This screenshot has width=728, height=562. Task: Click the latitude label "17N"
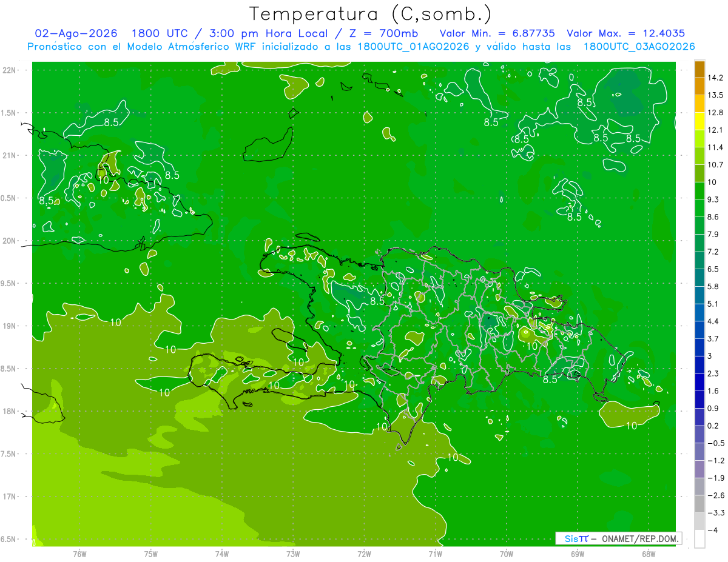coord(9,497)
